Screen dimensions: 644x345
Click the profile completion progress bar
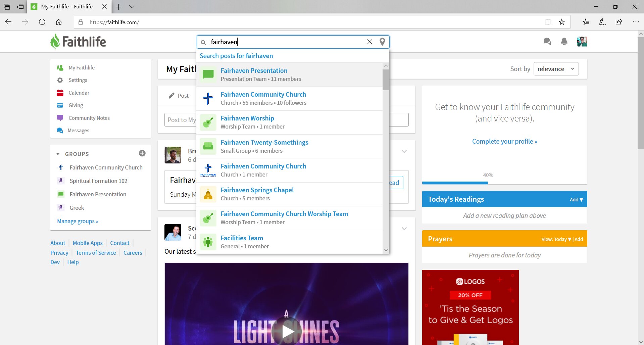(x=505, y=183)
